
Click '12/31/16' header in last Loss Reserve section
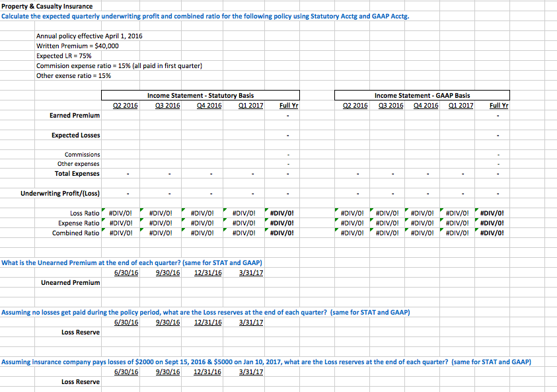click(x=207, y=372)
